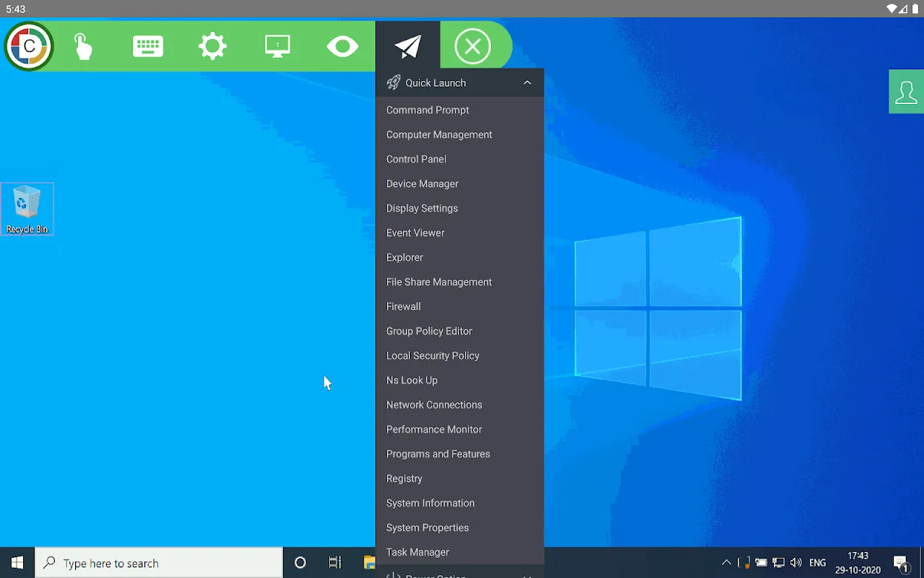The image size is (924, 578).
Task: Open Registry from the menu
Action: coord(404,478)
